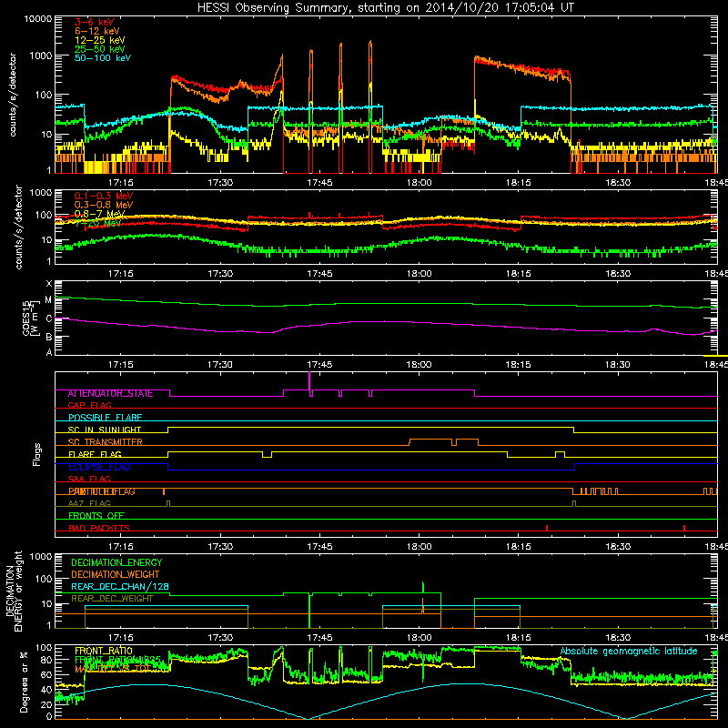Click the yellow 0.8-7 MeV legend label
Image resolution: width=728 pixels, height=728 pixels.
pos(100,214)
